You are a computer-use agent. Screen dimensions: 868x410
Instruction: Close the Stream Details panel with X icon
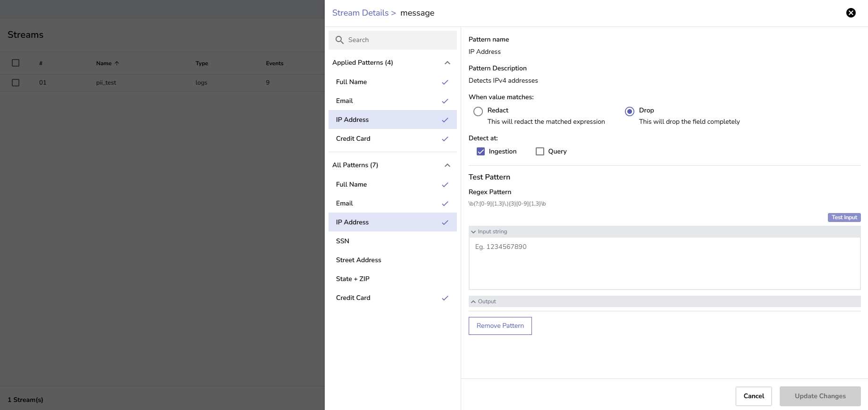851,13
